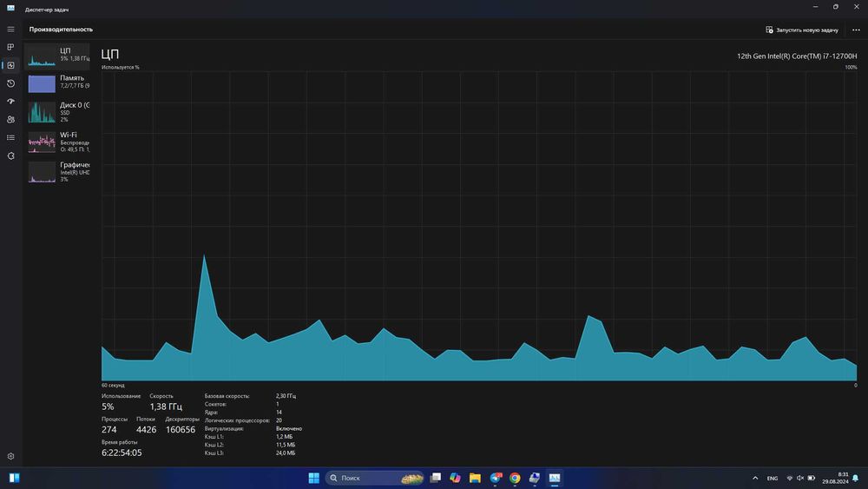Image resolution: width=868 pixels, height=489 pixels.
Task: Select the ЦП performance item
Action: point(57,56)
